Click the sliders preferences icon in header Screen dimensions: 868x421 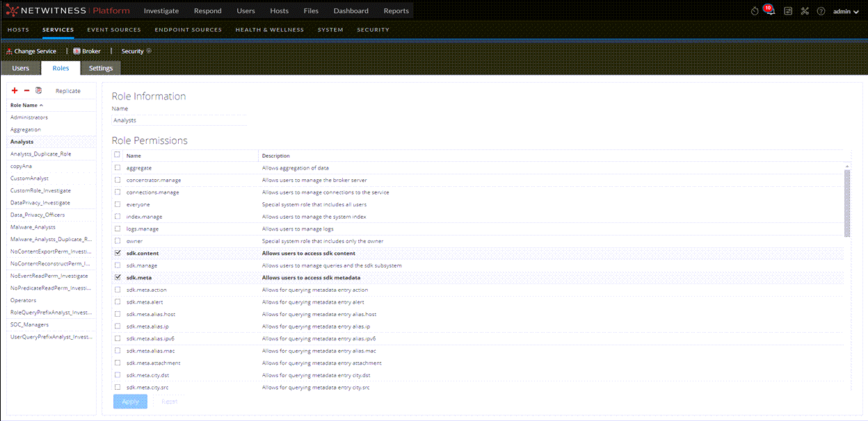click(788, 11)
